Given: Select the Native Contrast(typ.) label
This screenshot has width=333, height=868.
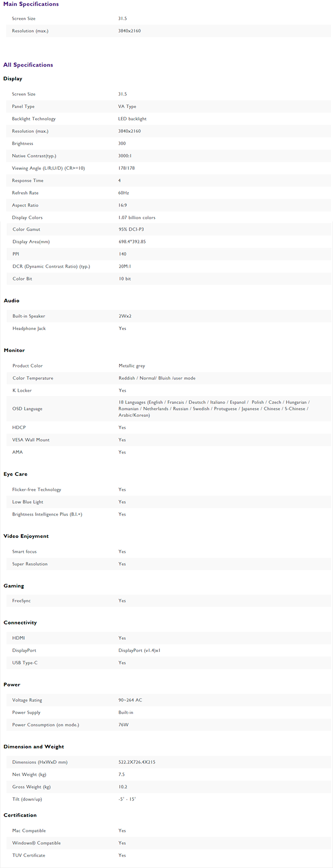Looking at the screenshot, I should (x=34, y=156).
